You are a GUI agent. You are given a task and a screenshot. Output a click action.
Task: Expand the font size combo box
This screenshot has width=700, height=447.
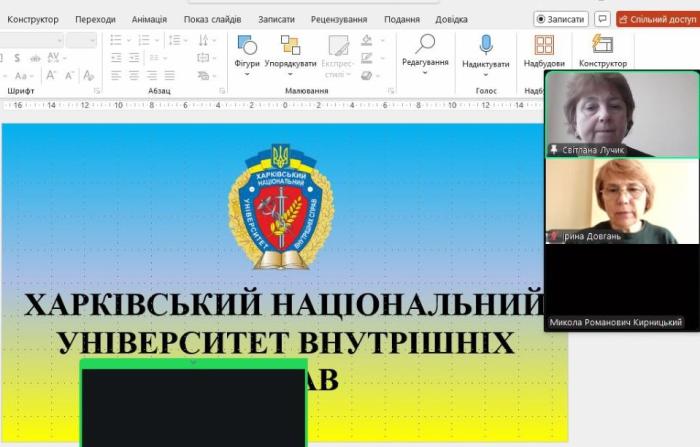[92, 41]
